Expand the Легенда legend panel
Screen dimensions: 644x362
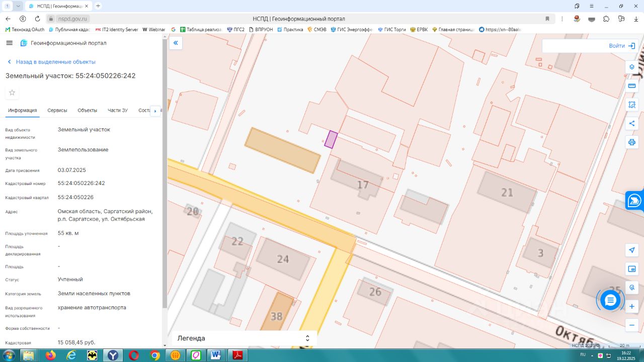(x=307, y=338)
